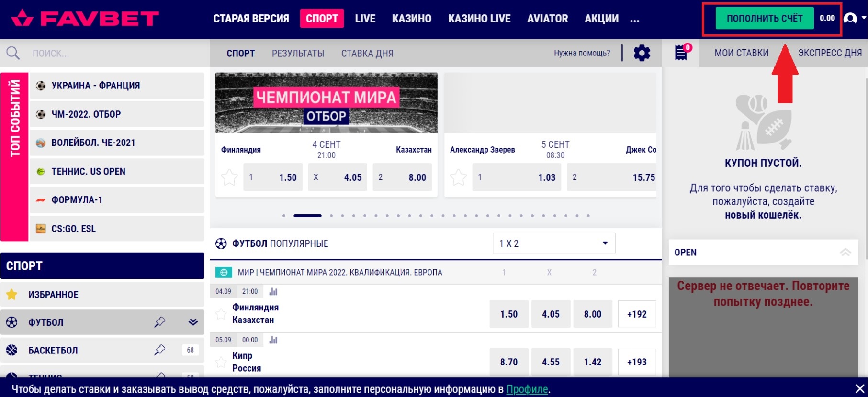Image resolution: width=868 pixels, height=397 pixels.
Task: Favorite the Финляндия–Казахстан featured card star
Action: pos(229,177)
